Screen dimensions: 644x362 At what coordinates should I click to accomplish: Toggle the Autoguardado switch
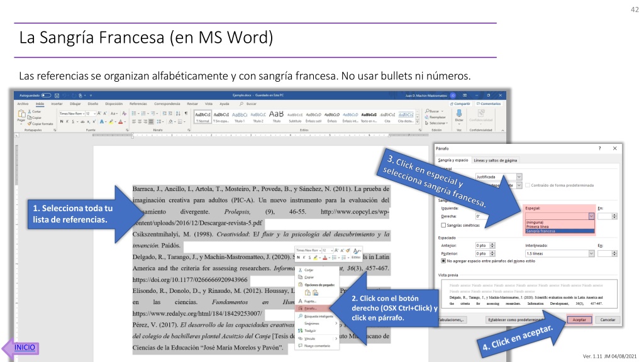click(x=46, y=96)
